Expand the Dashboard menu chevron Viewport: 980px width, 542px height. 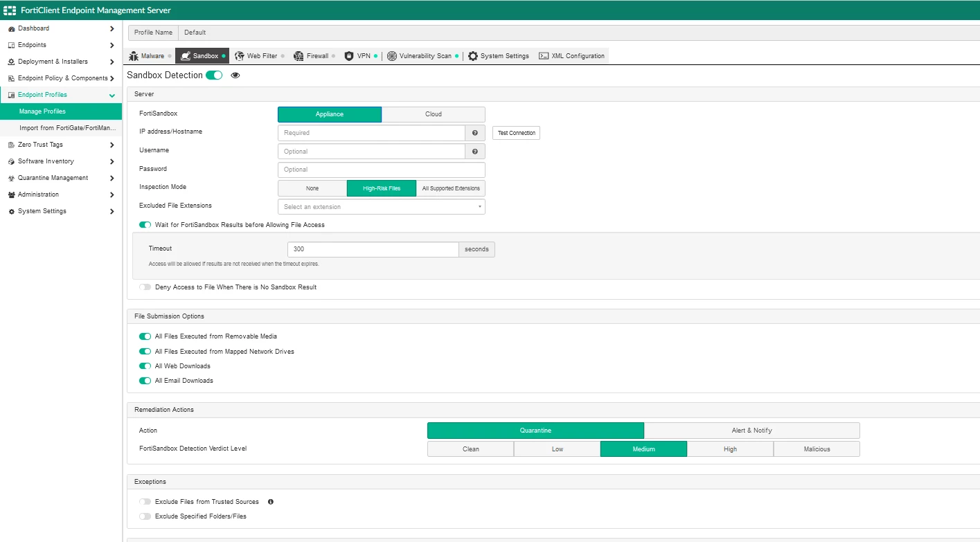tap(112, 28)
